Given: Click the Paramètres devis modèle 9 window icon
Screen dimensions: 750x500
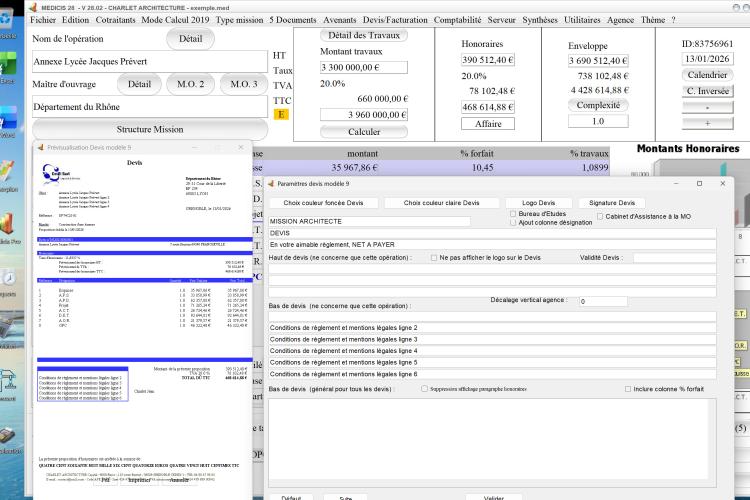Looking at the screenshot, I should pos(271,183).
